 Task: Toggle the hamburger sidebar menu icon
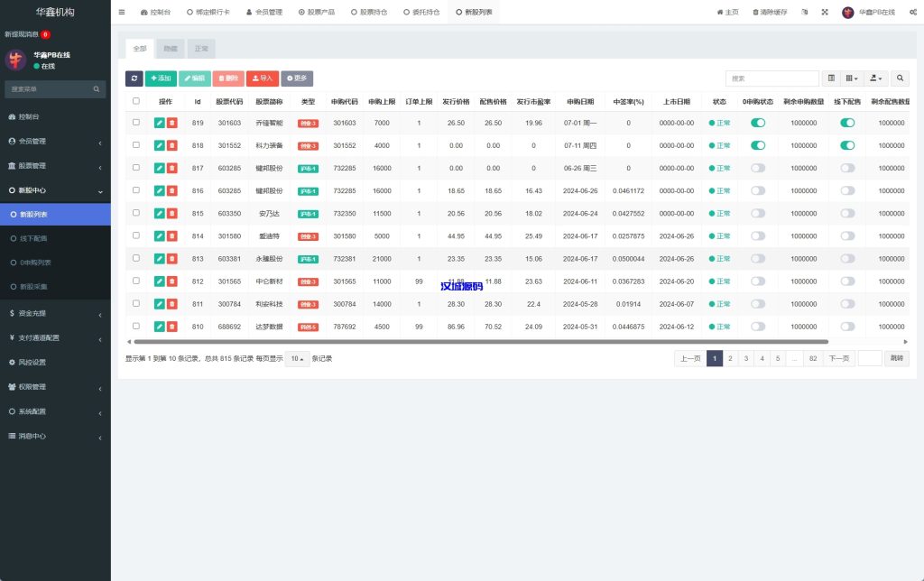pos(122,13)
